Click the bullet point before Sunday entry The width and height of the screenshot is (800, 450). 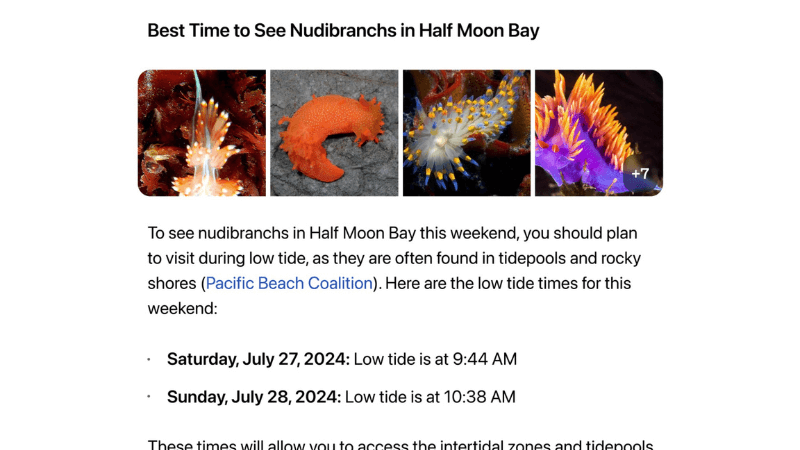click(x=149, y=397)
